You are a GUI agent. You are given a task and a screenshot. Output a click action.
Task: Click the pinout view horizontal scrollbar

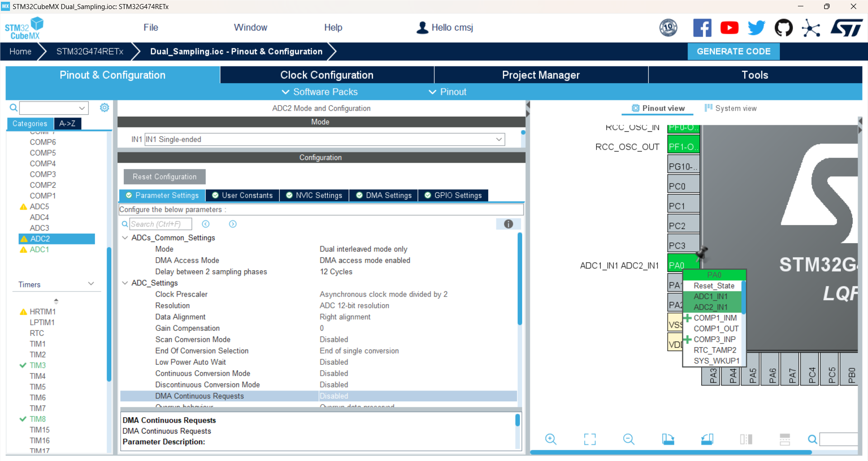point(671,452)
